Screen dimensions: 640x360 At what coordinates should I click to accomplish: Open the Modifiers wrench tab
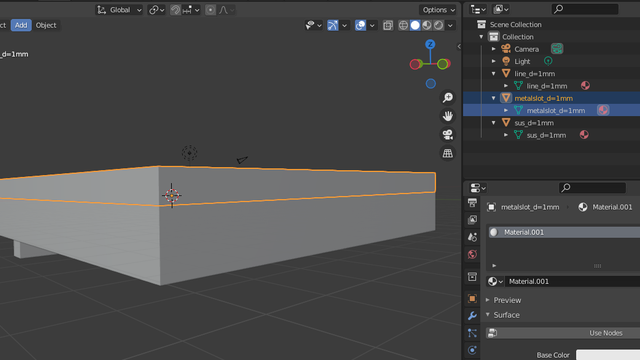[473, 316]
